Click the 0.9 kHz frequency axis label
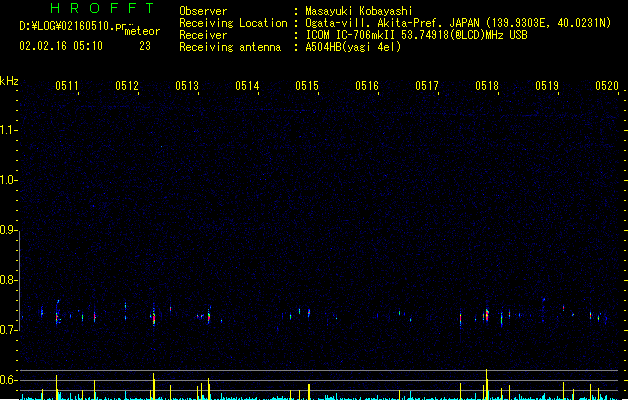Image resolution: width=629 pixels, height=400 pixels. point(8,230)
